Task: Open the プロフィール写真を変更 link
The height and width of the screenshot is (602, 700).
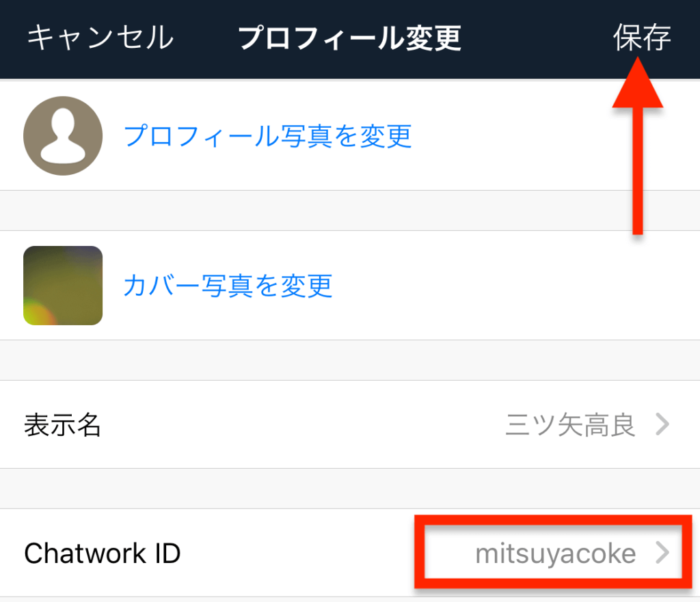Action: (267, 136)
